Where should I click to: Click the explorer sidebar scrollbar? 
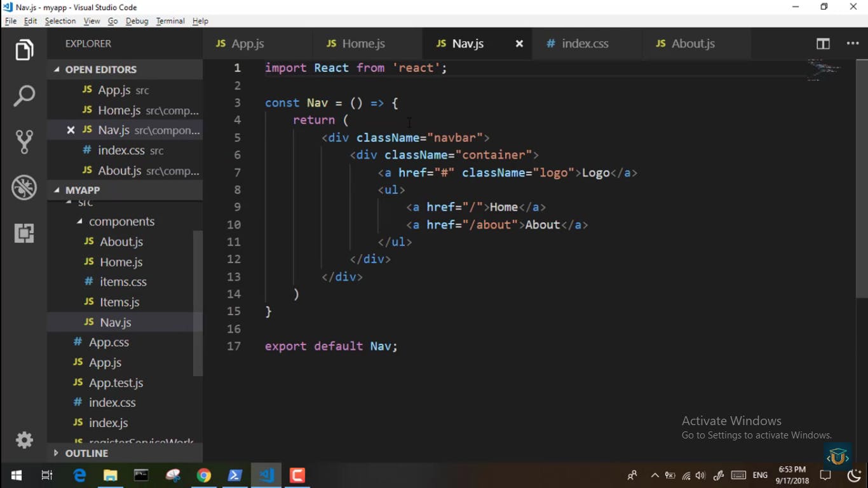click(x=198, y=303)
